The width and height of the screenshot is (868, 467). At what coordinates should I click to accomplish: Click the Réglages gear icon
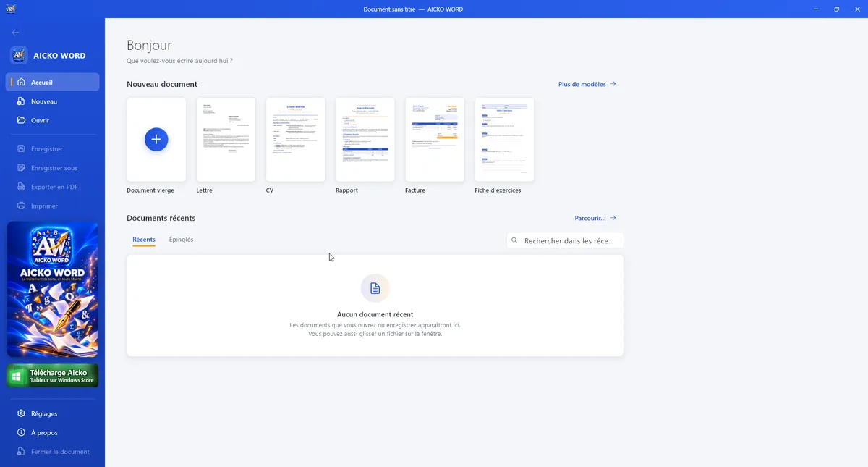[x=21, y=413]
